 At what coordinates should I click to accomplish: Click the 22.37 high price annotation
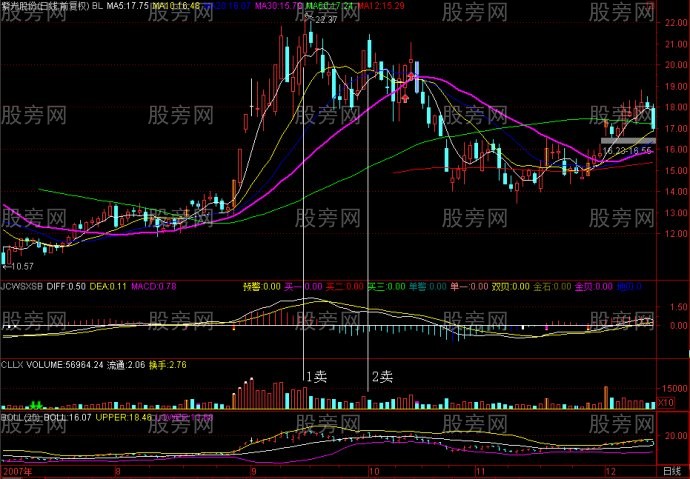pos(326,19)
